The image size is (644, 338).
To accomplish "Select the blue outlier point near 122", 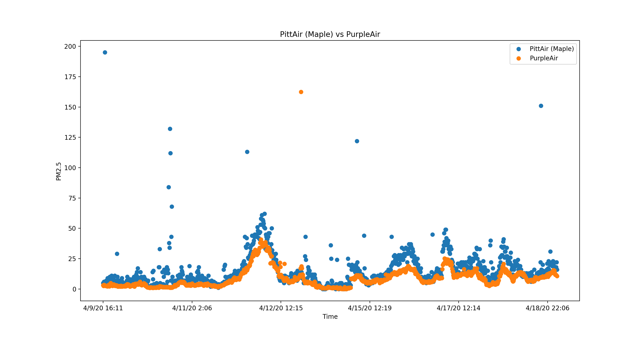I will [x=357, y=141].
